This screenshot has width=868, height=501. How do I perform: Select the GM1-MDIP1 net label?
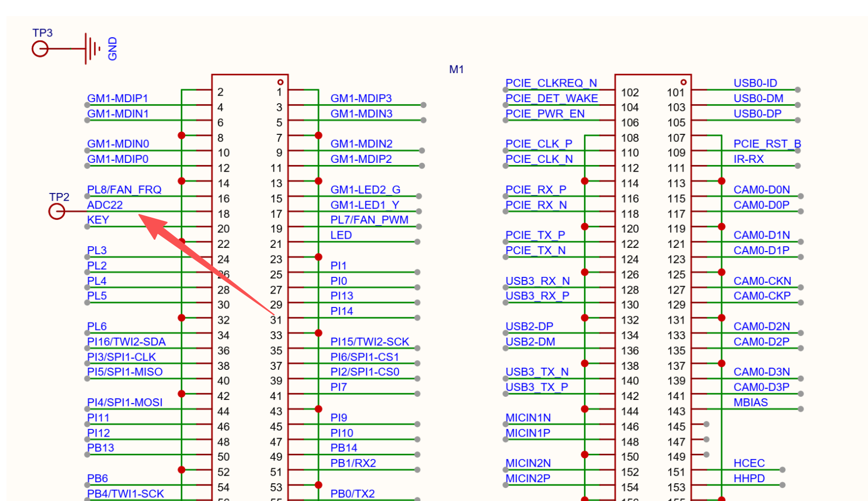coord(117,98)
